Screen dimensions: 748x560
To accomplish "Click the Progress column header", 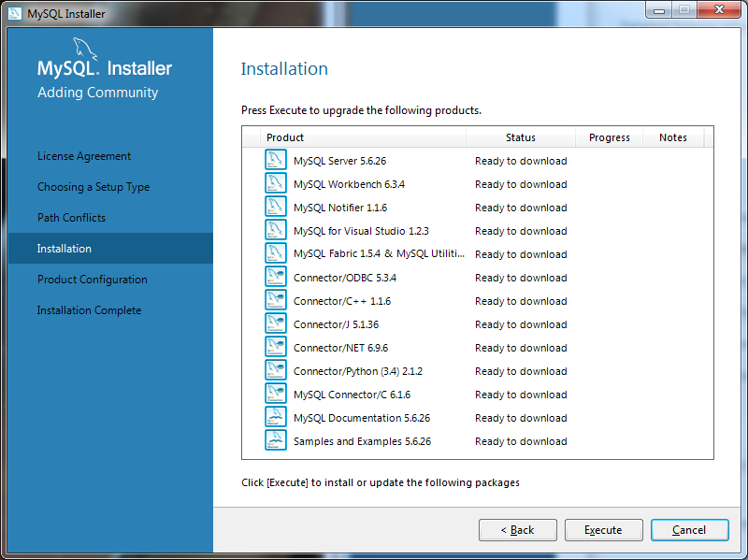I will click(610, 137).
